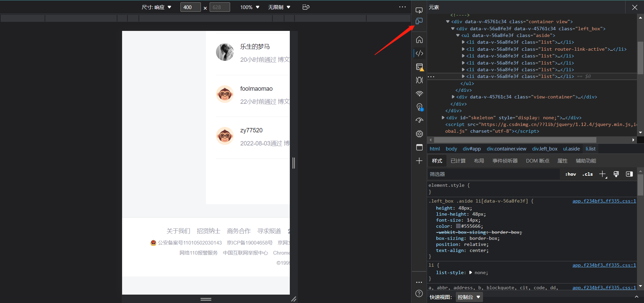The image size is (644, 303).
Task: Add more tools with plus icon
Action: (x=419, y=161)
